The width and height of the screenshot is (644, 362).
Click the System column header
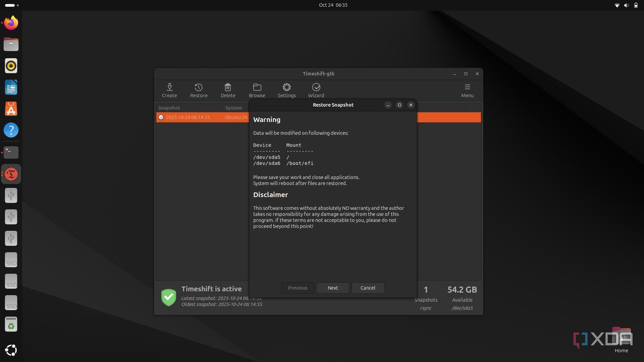(x=233, y=108)
